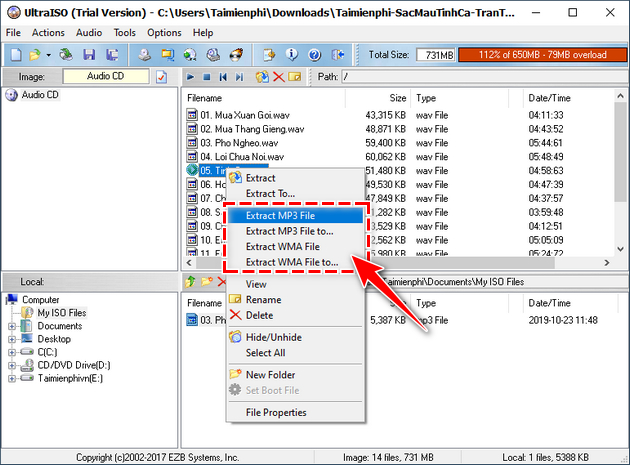
Task: Choose Delete in context menu
Action: tap(296, 315)
